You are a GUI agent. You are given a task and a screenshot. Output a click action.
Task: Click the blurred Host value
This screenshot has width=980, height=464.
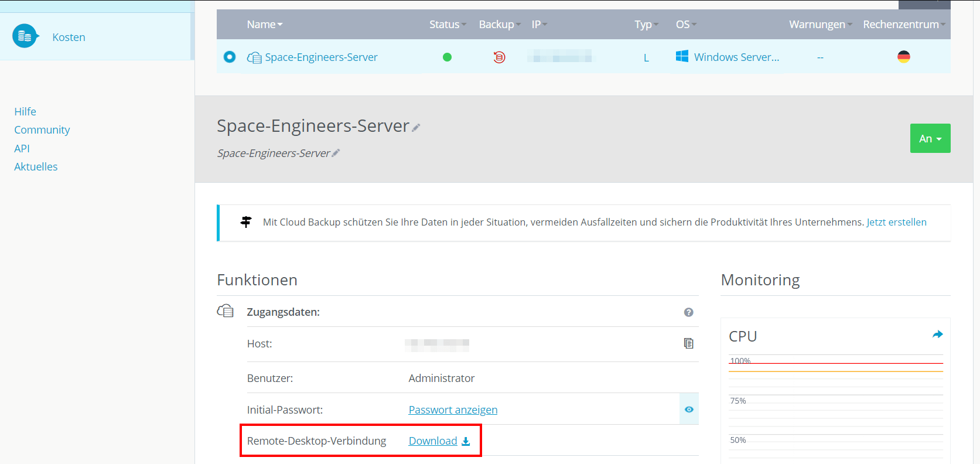437,344
